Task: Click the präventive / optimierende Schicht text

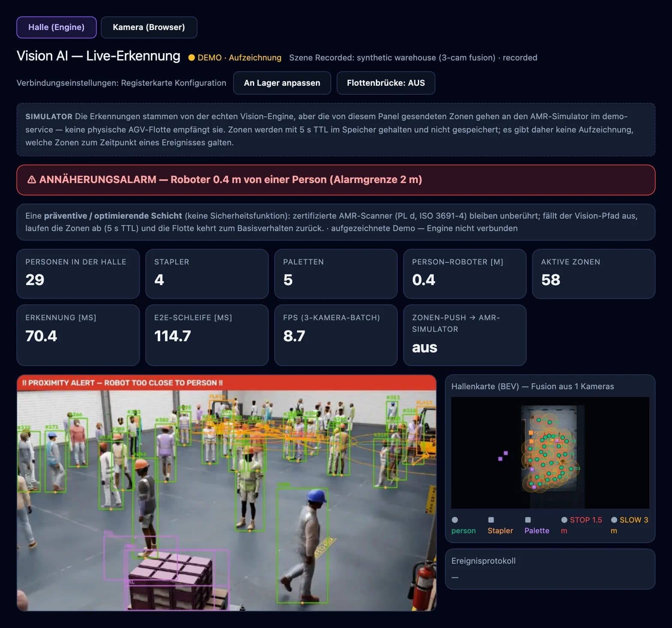Action: tap(113, 216)
